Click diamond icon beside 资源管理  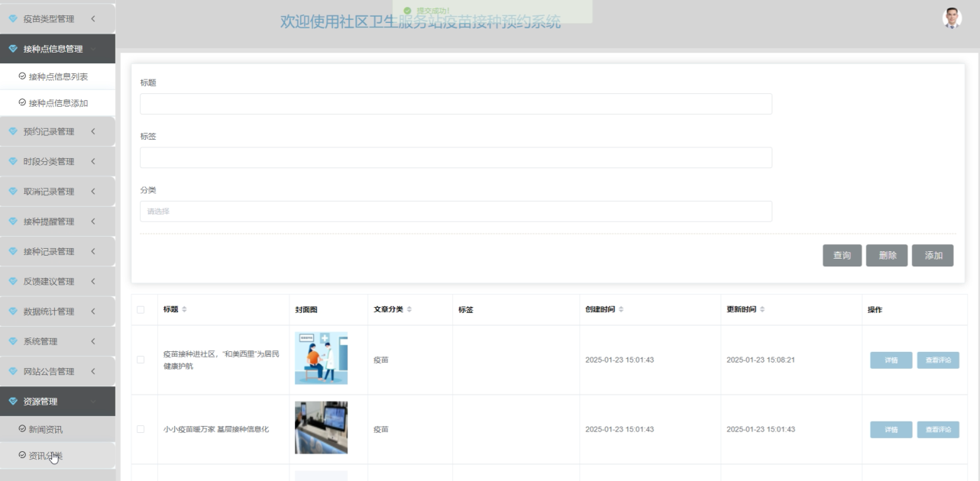click(x=13, y=402)
